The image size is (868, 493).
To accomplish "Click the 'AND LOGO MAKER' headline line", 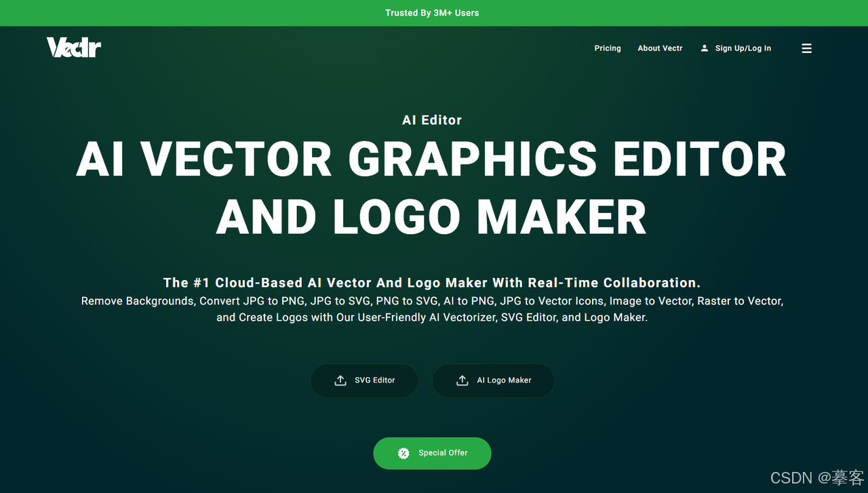I will [x=431, y=217].
